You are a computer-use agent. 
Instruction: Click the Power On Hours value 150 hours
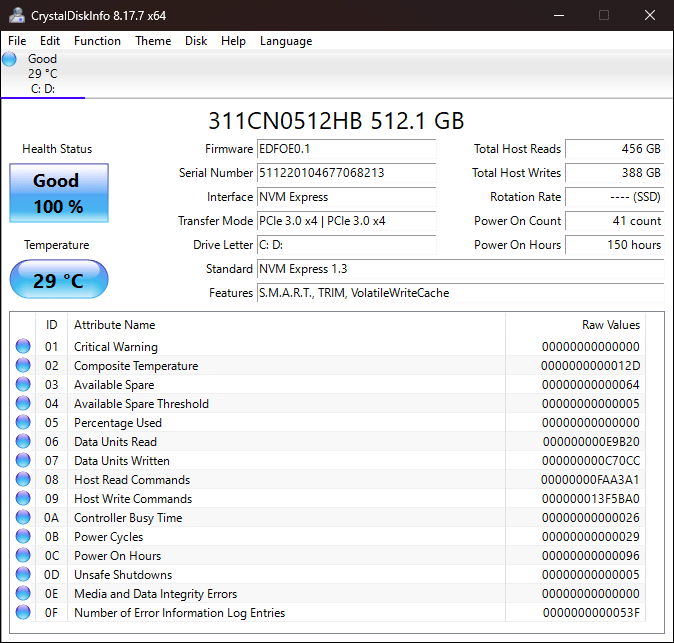tap(615, 245)
